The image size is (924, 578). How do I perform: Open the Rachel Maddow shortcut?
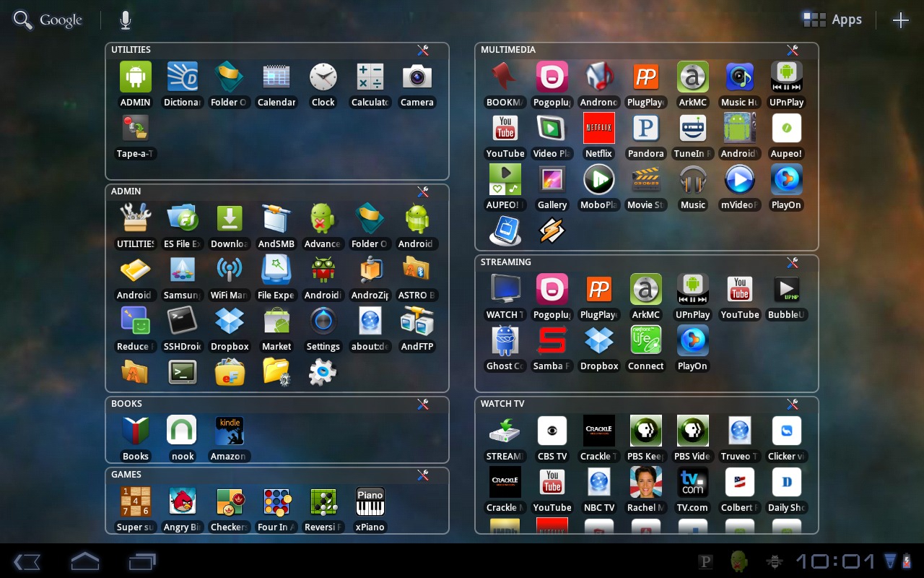[x=646, y=490]
